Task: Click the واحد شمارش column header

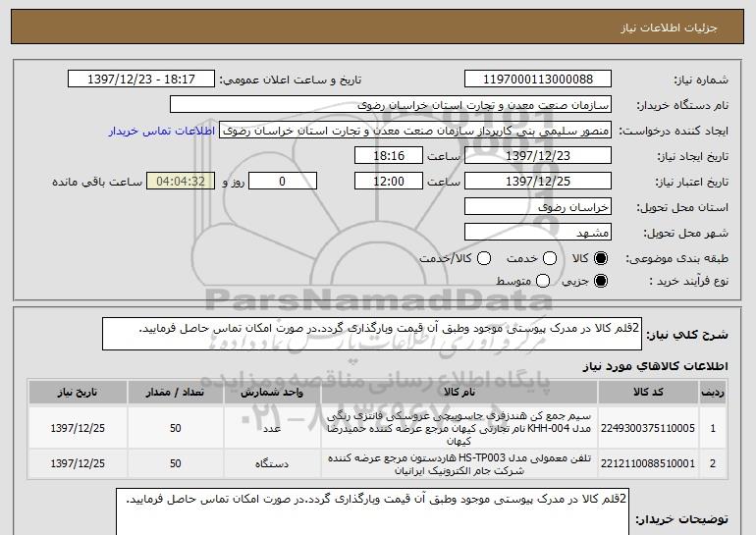Action: tap(272, 392)
